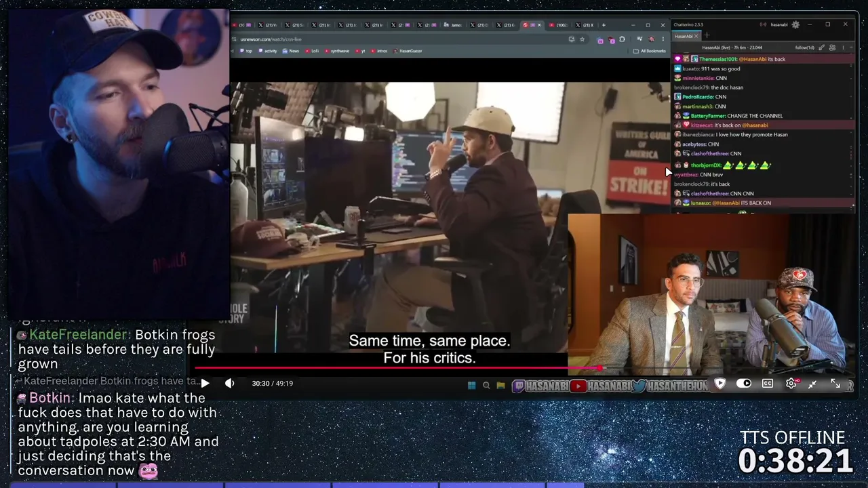The width and height of the screenshot is (868, 488).
Task: Click the install app icon in address bar
Action: (x=572, y=39)
